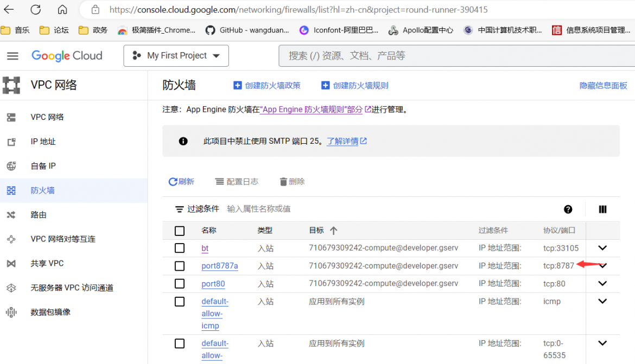Click the browser back arrow
The height and width of the screenshot is (364, 635).
9,9
